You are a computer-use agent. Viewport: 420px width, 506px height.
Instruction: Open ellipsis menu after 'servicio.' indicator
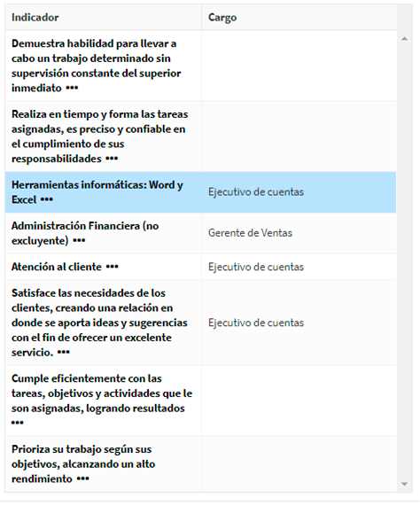64,353
